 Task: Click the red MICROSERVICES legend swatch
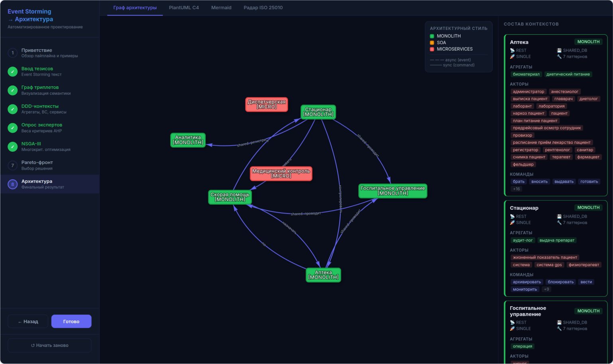(x=432, y=49)
